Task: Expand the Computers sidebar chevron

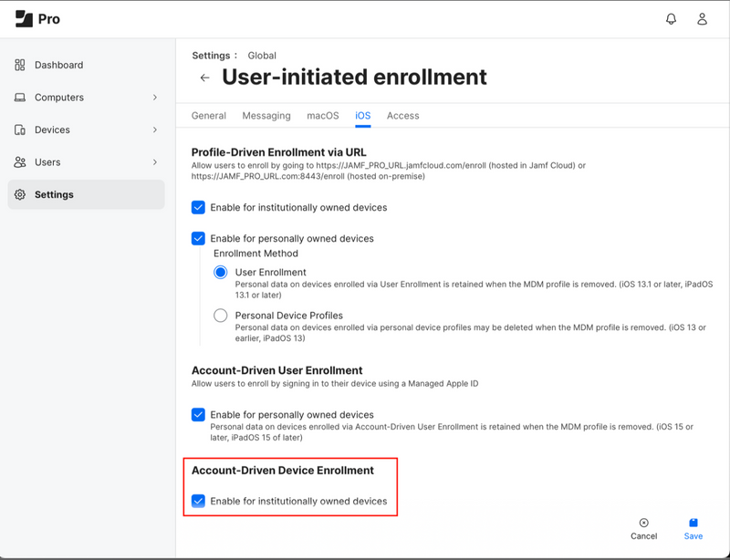Action: [155, 98]
